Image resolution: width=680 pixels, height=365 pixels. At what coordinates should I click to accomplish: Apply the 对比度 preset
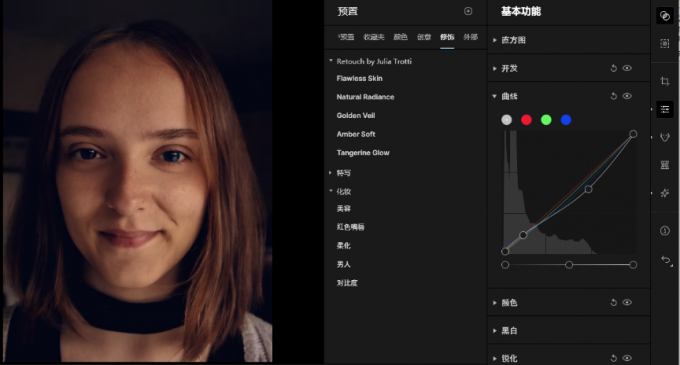point(347,283)
